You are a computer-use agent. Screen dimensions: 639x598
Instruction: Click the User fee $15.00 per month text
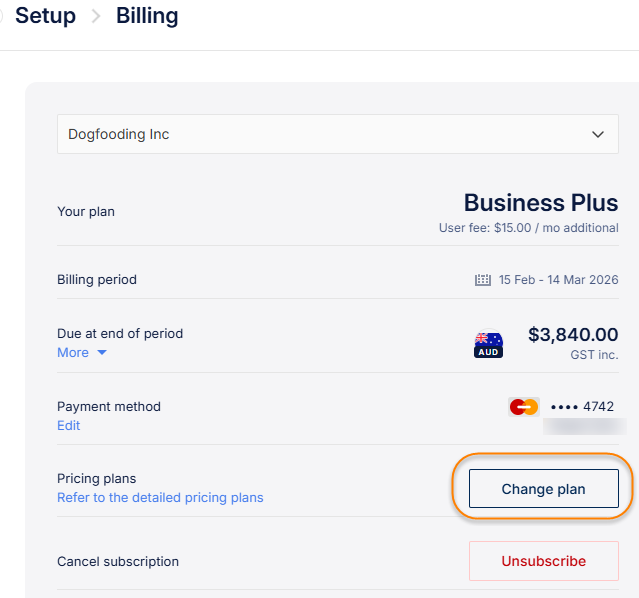528,228
